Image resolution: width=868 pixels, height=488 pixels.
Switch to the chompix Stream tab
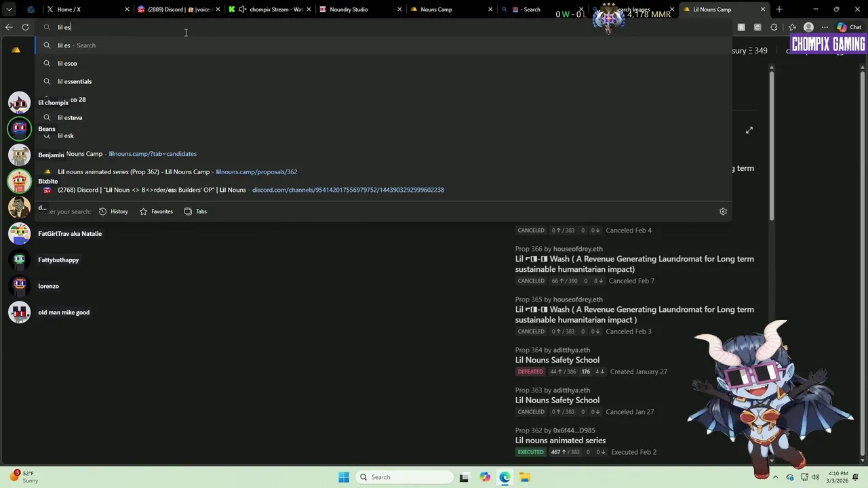269,9
